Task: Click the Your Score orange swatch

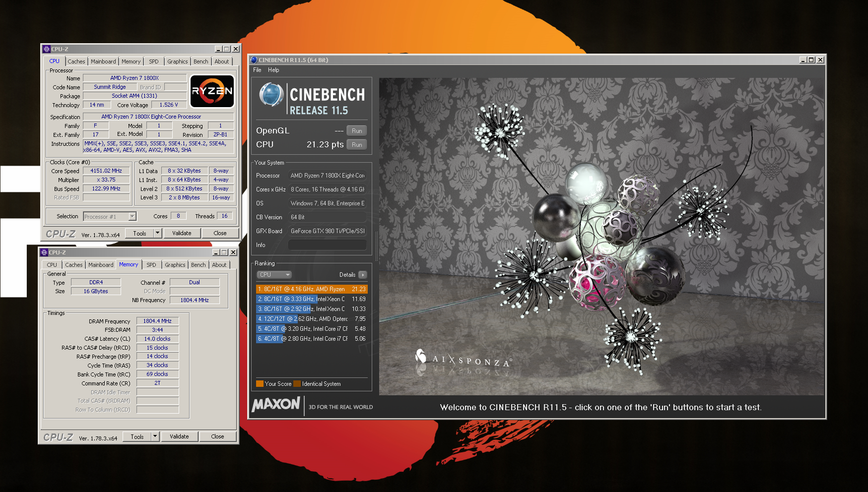Action: [260, 384]
